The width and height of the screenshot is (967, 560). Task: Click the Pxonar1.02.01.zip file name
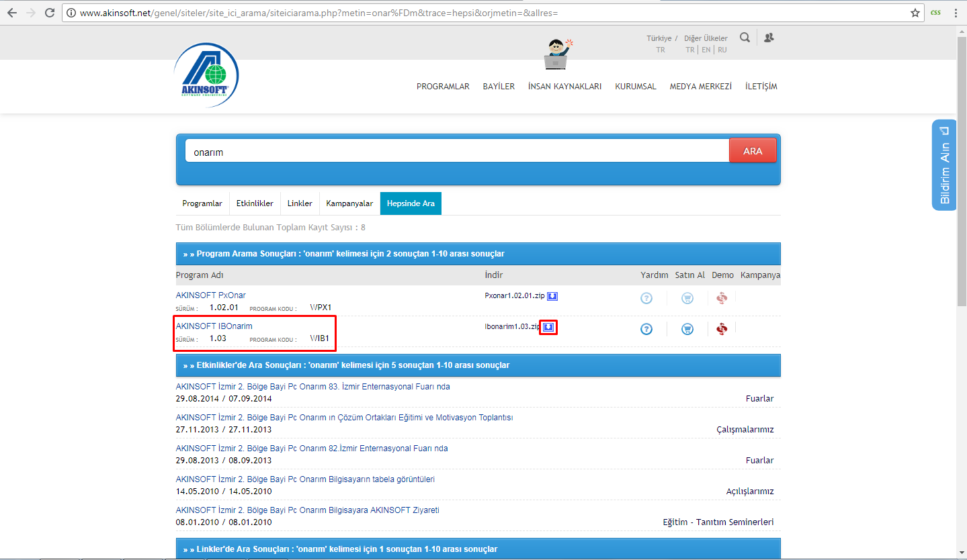click(x=515, y=295)
